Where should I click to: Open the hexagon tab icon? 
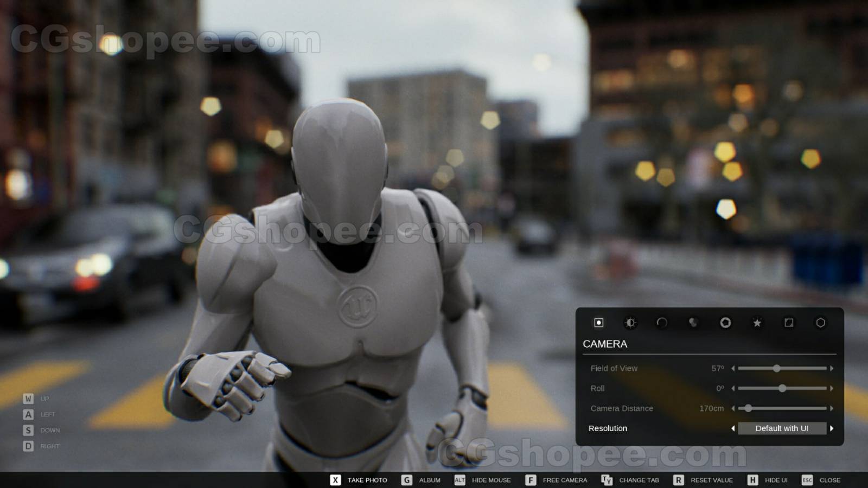coord(820,323)
